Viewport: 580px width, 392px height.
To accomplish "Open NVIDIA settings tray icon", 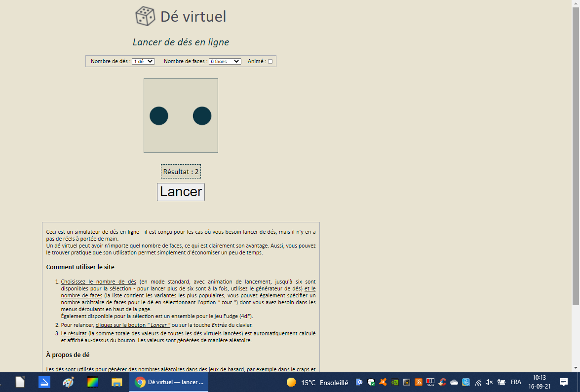I will (x=395, y=383).
